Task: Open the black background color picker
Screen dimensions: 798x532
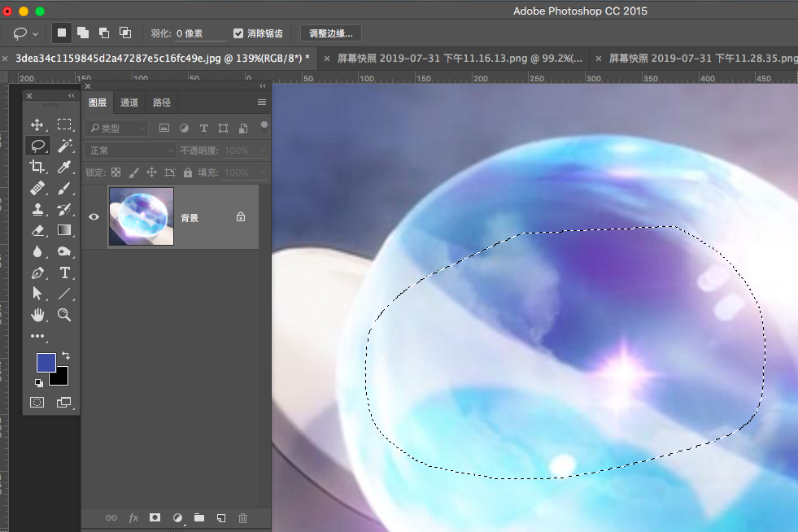Action: click(62, 379)
